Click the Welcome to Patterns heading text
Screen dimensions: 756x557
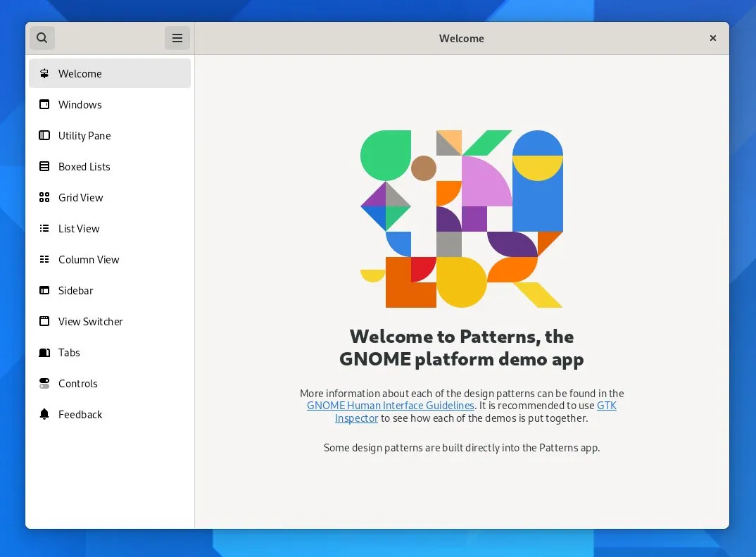tap(462, 348)
